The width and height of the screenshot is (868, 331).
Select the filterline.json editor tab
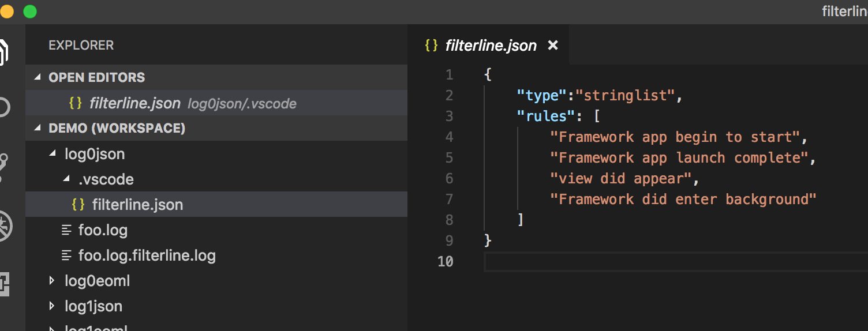tap(488, 45)
